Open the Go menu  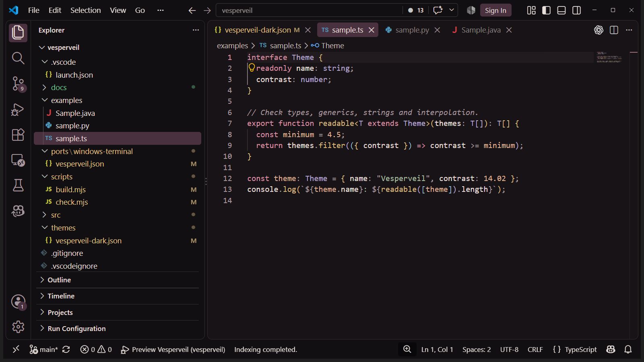[140, 10]
